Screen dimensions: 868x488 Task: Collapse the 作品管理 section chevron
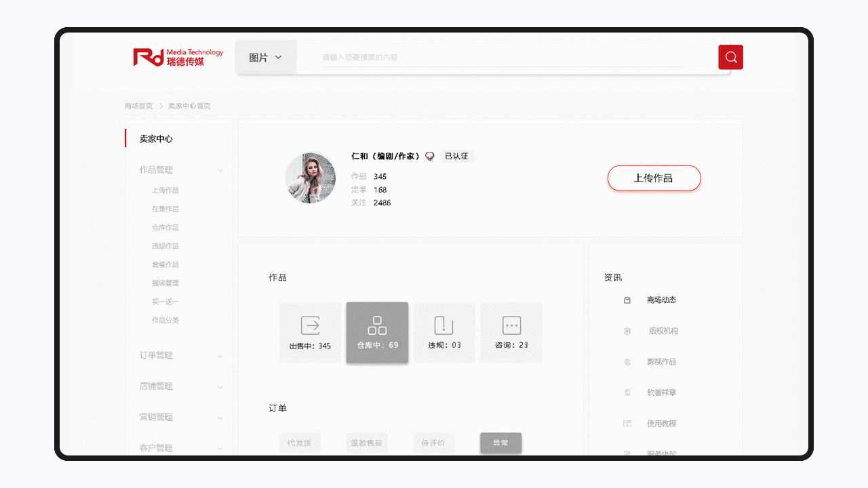point(220,170)
